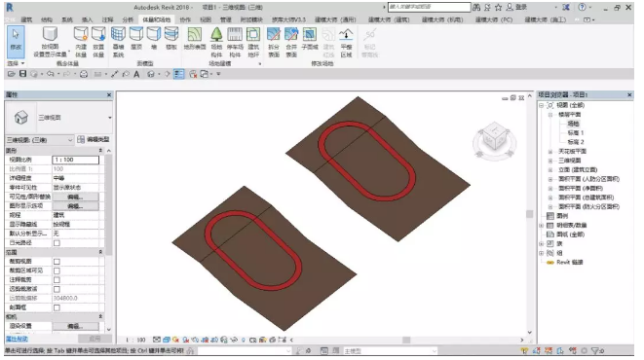Click Building Pad (建筑地坪) tool
This screenshot has height=360, width=644.
253,42
